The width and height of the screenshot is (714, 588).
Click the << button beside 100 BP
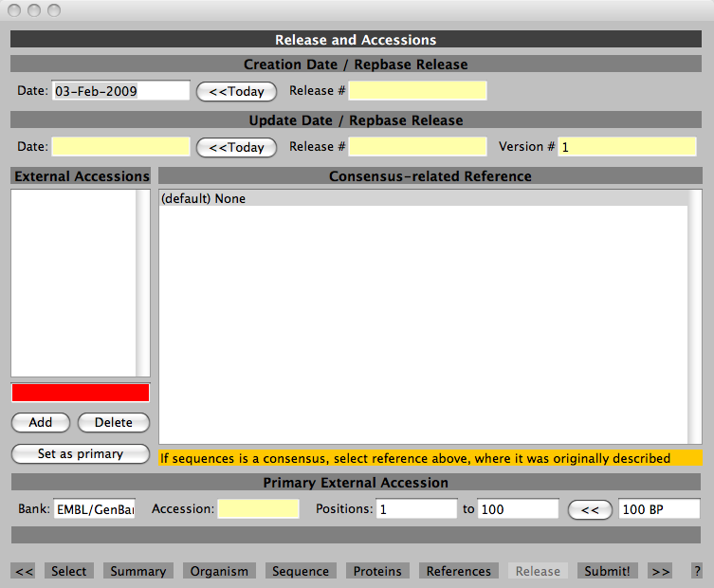click(590, 509)
